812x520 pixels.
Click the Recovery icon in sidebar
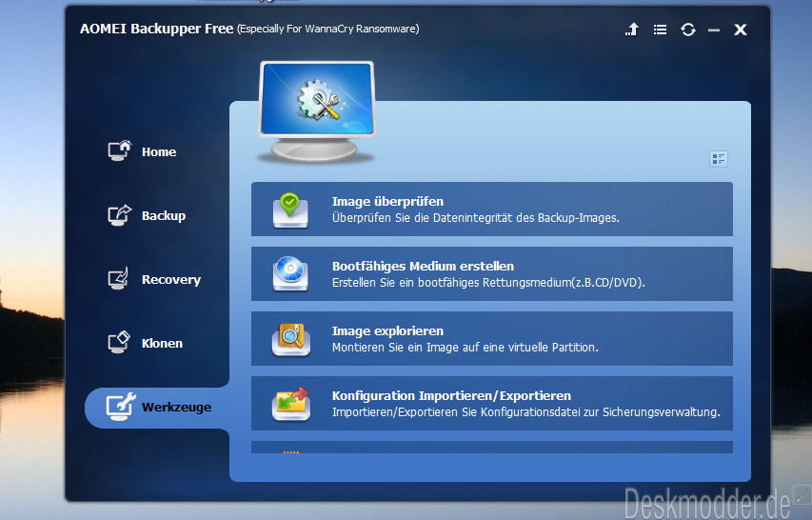tap(118, 279)
